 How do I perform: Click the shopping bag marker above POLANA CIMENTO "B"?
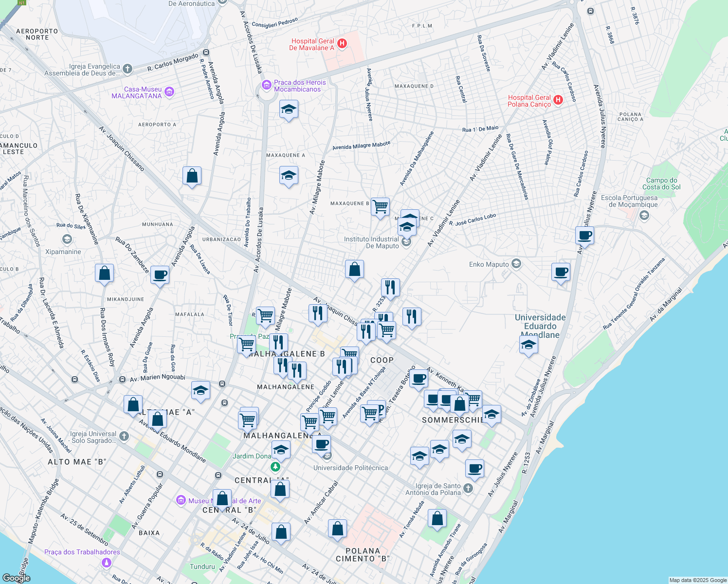tap(337, 529)
